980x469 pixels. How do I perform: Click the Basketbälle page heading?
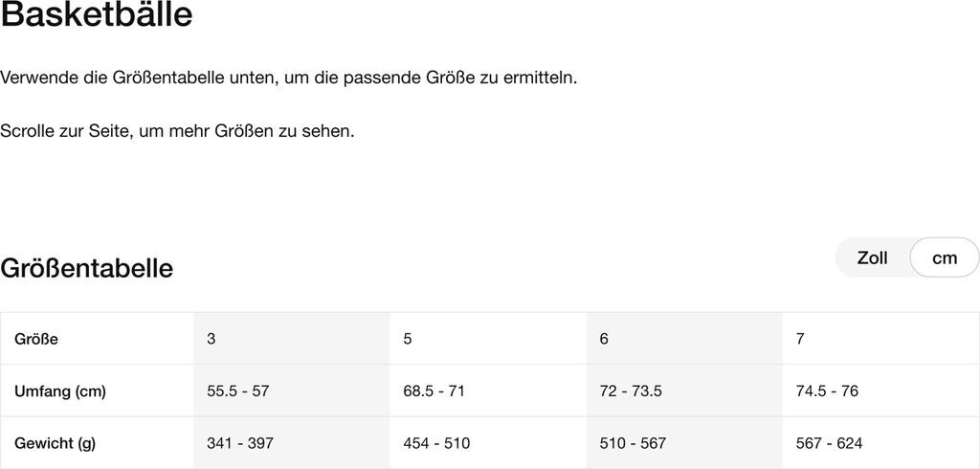click(x=97, y=15)
